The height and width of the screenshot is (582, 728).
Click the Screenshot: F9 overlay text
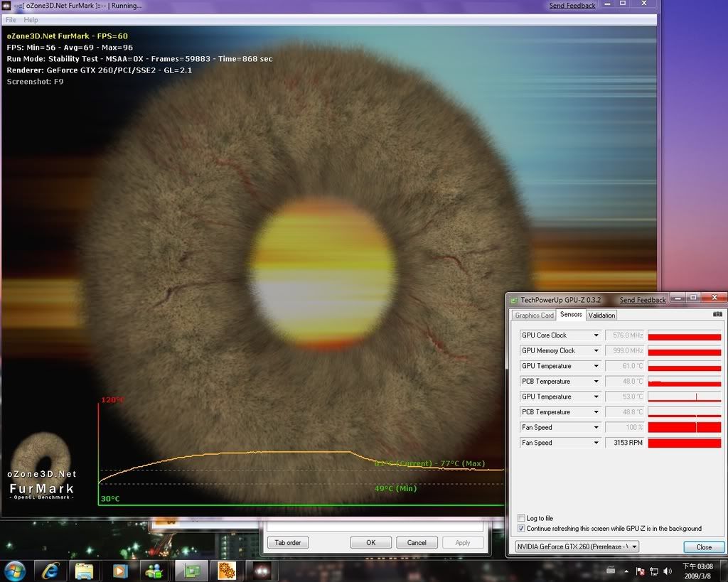click(36, 82)
